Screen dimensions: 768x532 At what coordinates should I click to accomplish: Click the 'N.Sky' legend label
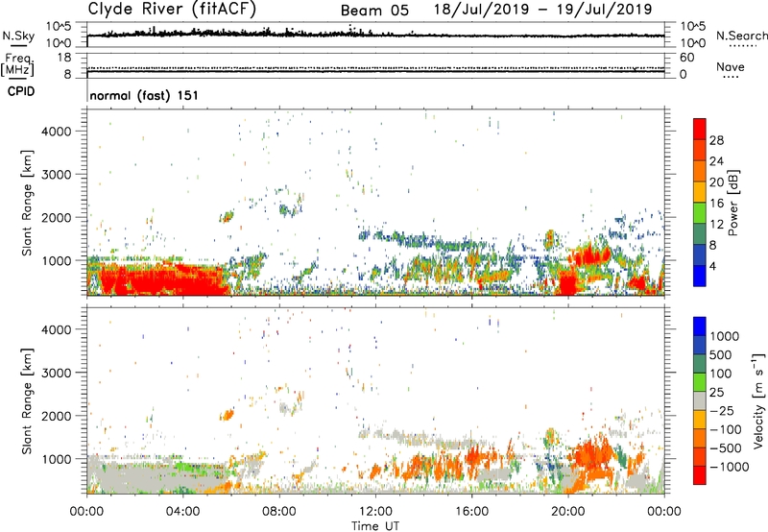click(18, 36)
